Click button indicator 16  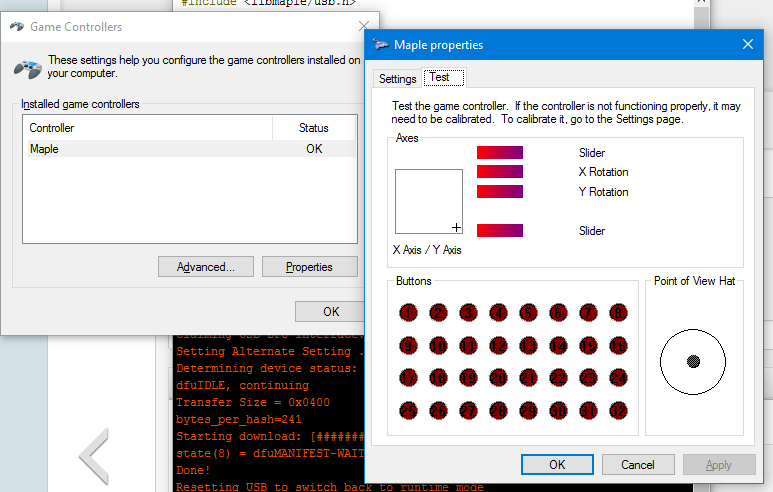click(618, 346)
